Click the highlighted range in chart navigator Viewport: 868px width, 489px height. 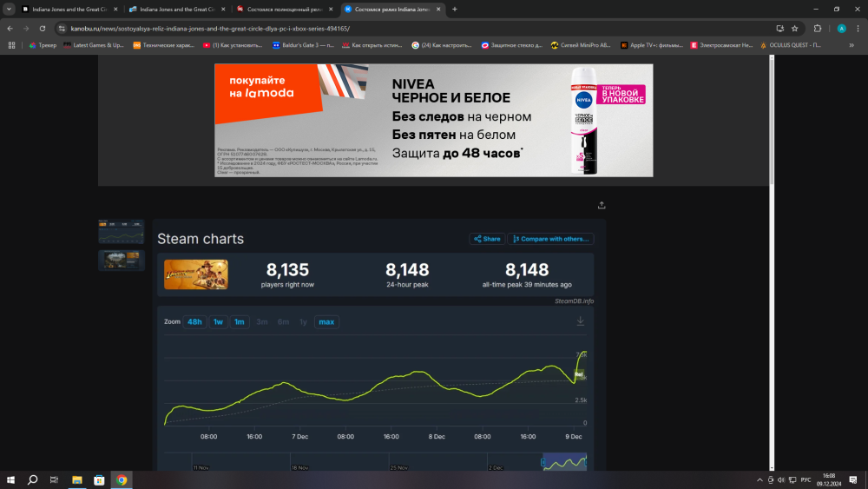tap(565, 462)
